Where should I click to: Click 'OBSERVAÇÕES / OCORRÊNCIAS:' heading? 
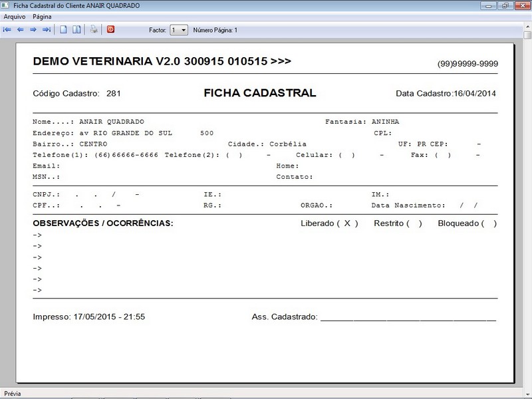coord(103,223)
